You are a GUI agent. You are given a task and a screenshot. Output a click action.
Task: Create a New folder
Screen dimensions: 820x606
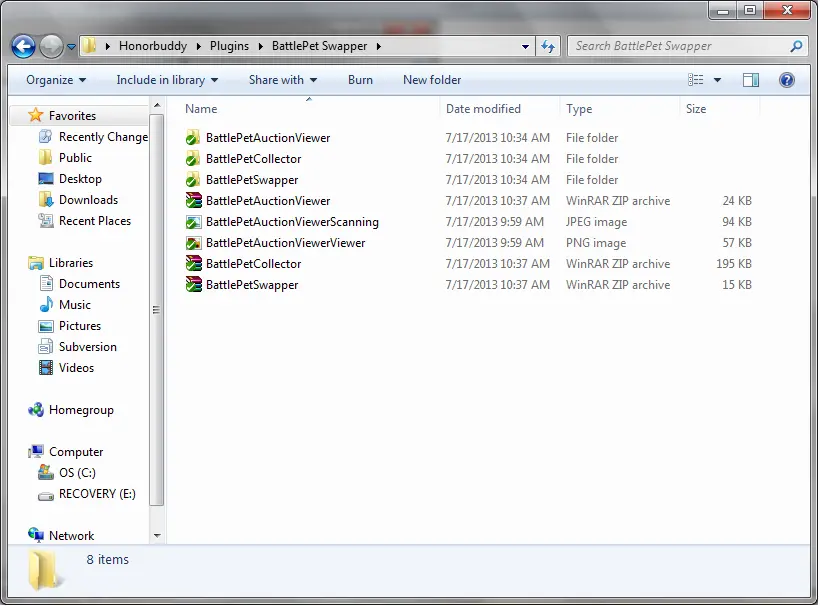point(432,80)
